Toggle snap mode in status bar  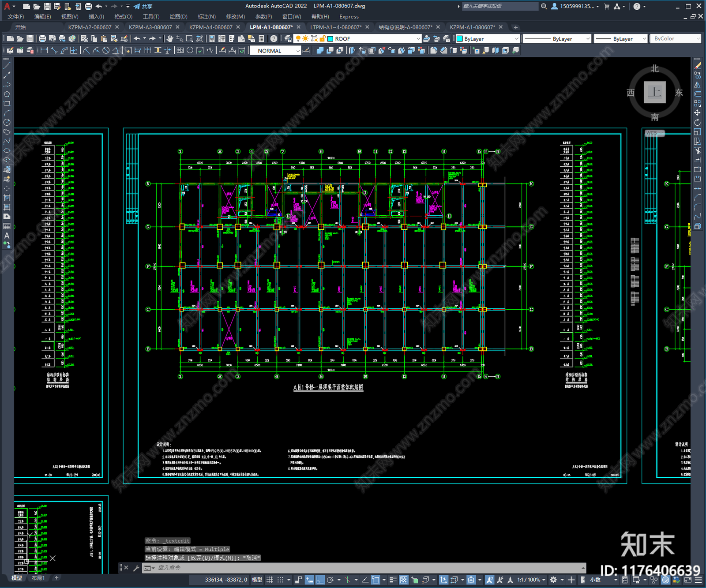[x=280, y=580]
